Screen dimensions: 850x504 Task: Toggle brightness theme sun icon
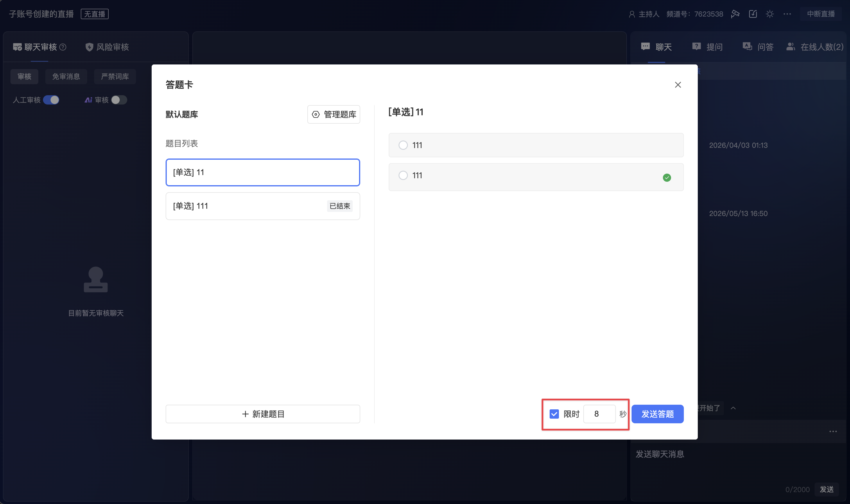pos(770,14)
